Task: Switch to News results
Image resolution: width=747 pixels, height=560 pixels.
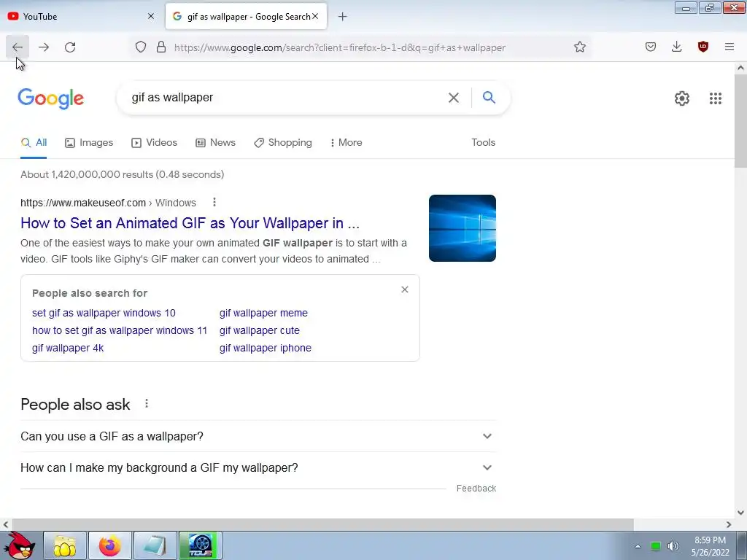Action: point(215,142)
